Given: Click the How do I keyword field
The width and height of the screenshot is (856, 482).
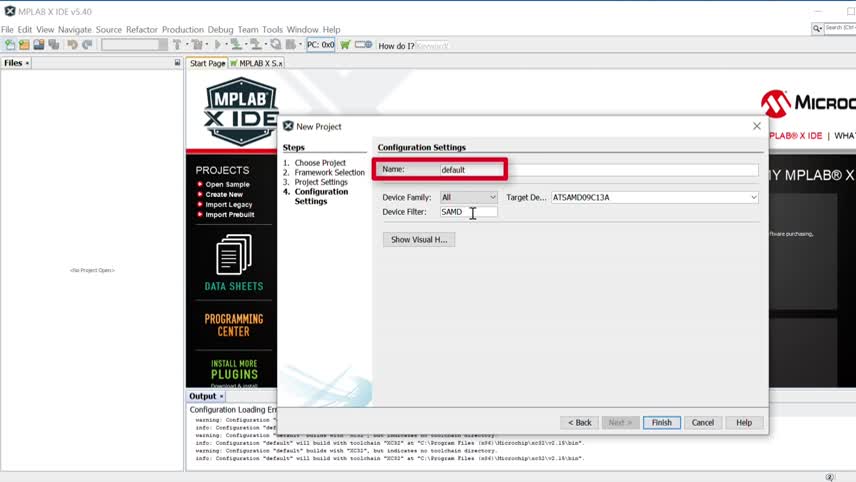Looking at the screenshot, I should [432, 46].
